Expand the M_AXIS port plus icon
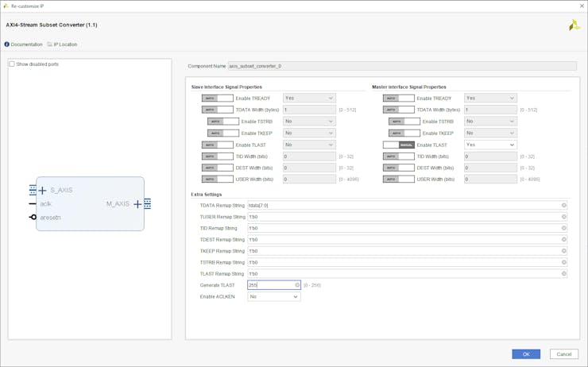 tap(137, 204)
